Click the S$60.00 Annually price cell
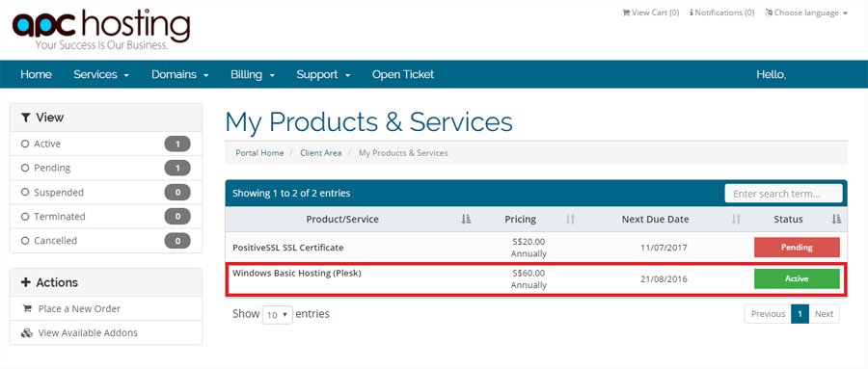The width and height of the screenshot is (868, 369). tap(529, 278)
